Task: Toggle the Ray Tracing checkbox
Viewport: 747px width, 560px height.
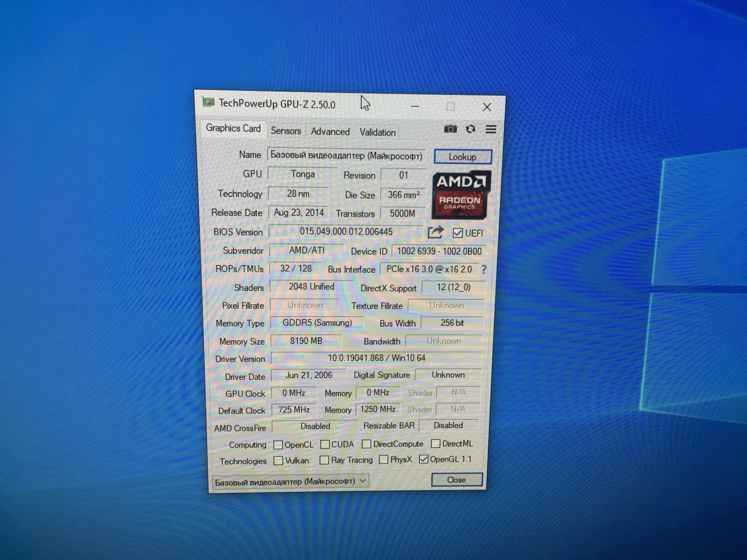Action: click(324, 460)
